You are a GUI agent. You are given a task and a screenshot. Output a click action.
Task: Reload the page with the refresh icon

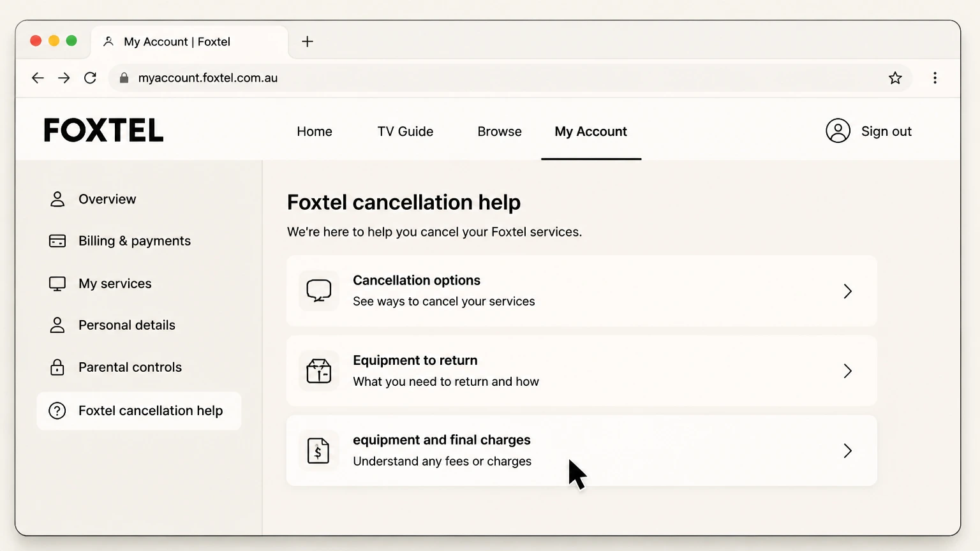(x=90, y=78)
